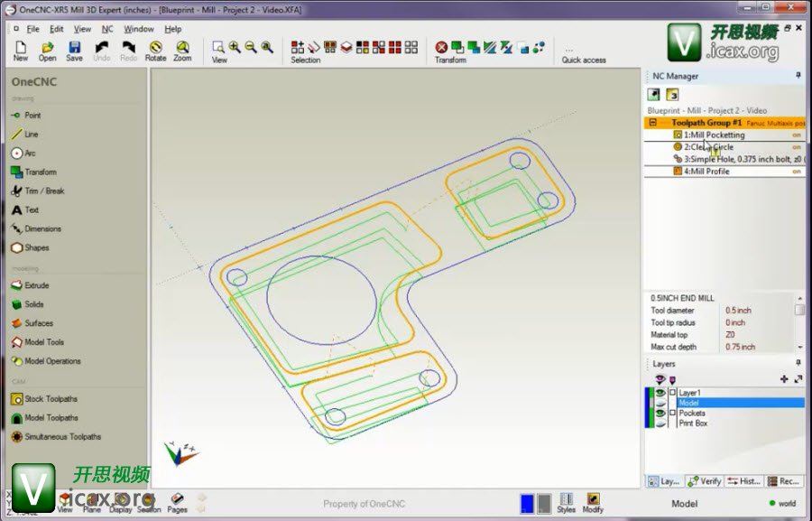812x521 pixels.
Task: Select the 4:Mill Profile operation
Action: 706,172
